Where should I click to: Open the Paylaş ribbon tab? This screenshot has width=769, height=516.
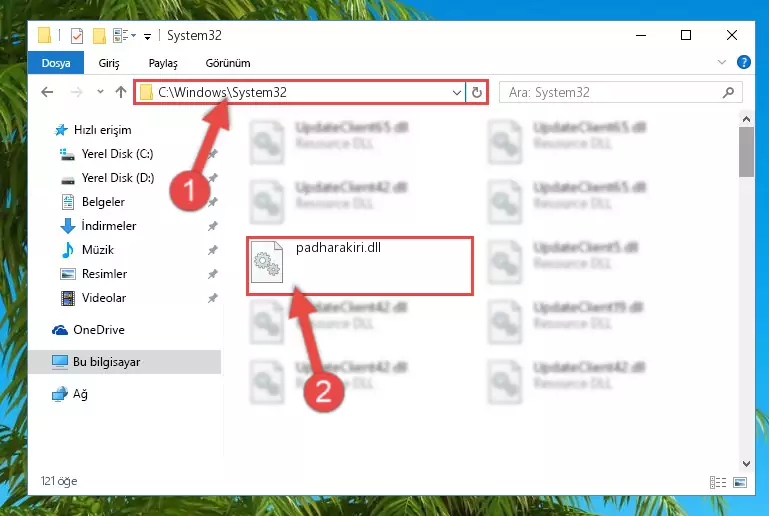[x=163, y=63]
